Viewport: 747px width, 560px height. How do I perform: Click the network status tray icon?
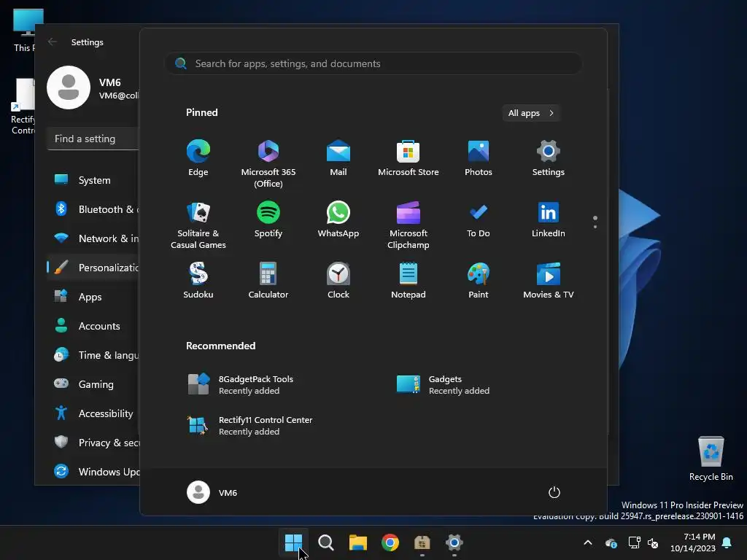point(634,542)
